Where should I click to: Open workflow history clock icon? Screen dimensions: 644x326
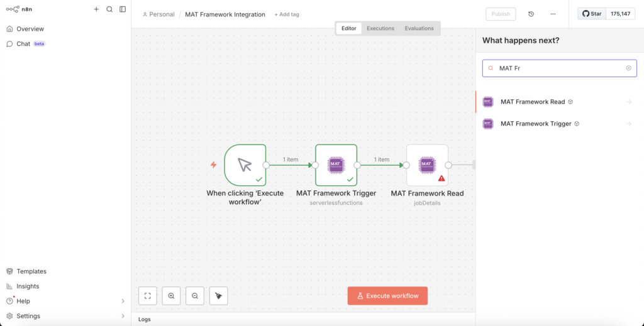point(531,14)
